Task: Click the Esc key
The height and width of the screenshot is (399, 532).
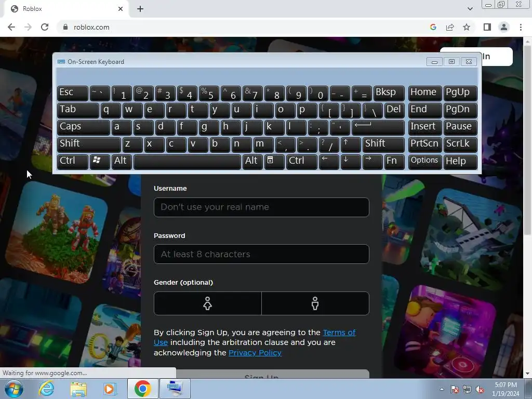Action: click(73, 93)
